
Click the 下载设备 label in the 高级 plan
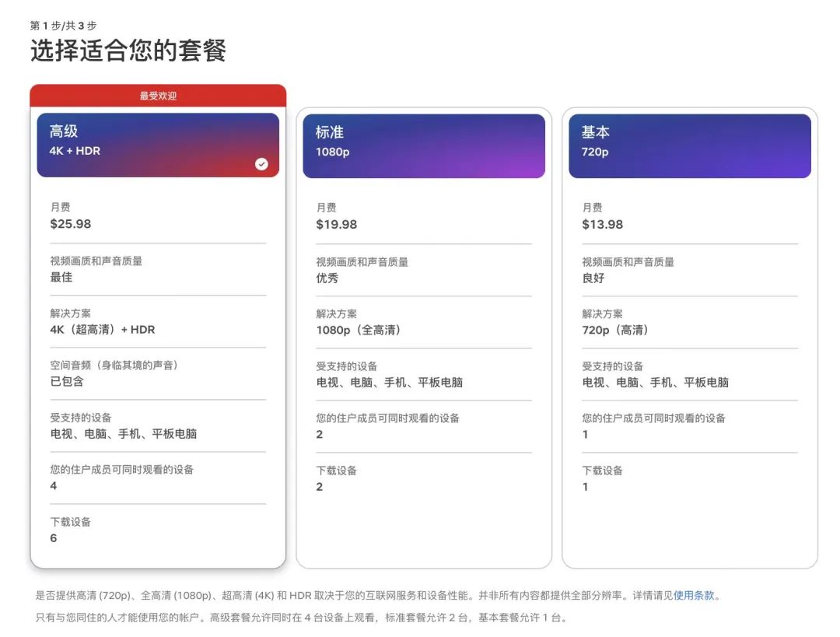[71, 522]
